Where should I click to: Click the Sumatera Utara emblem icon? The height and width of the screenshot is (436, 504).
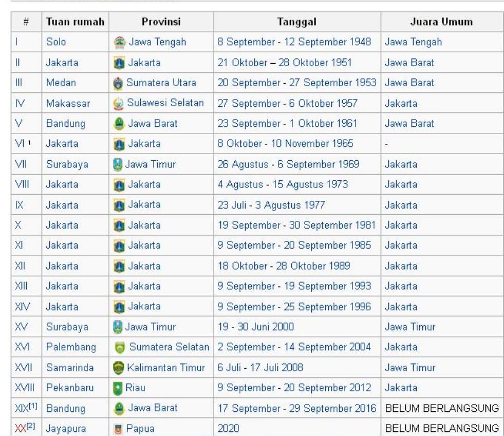(119, 84)
